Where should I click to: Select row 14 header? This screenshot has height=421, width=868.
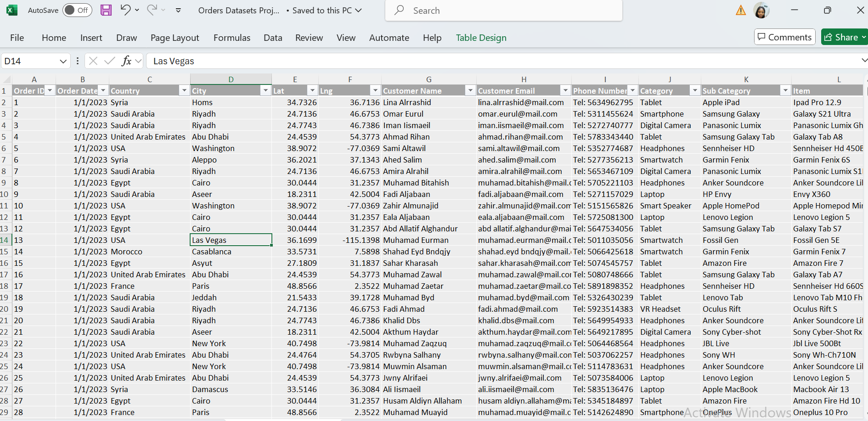pyautogui.click(x=5, y=240)
